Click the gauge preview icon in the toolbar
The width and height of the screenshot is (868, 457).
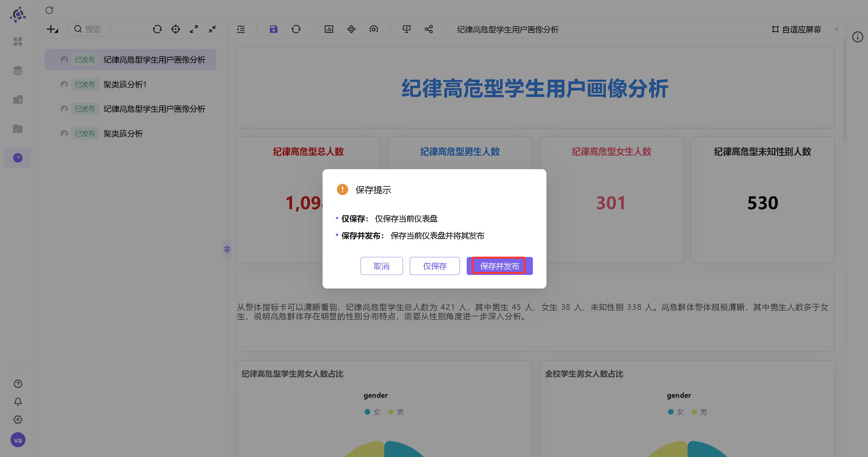tap(373, 29)
